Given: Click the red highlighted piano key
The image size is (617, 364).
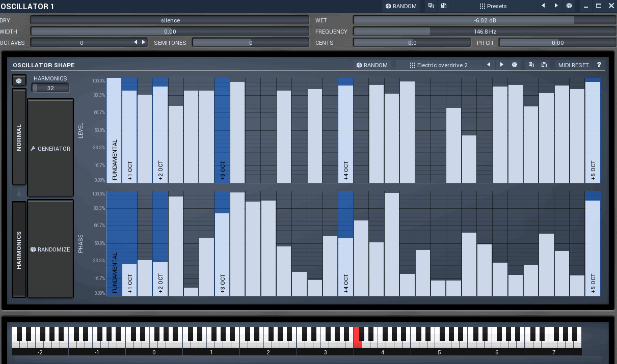Looking at the screenshot, I should (357, 339).
